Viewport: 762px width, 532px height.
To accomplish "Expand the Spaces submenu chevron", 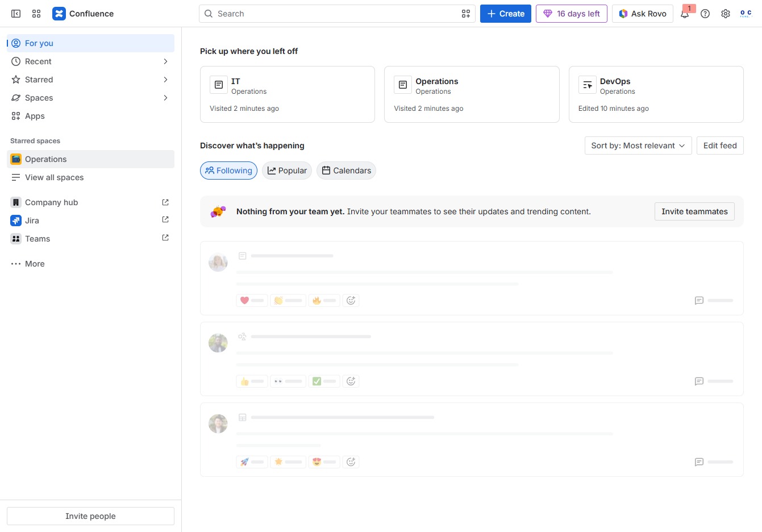I will point(165,98).
